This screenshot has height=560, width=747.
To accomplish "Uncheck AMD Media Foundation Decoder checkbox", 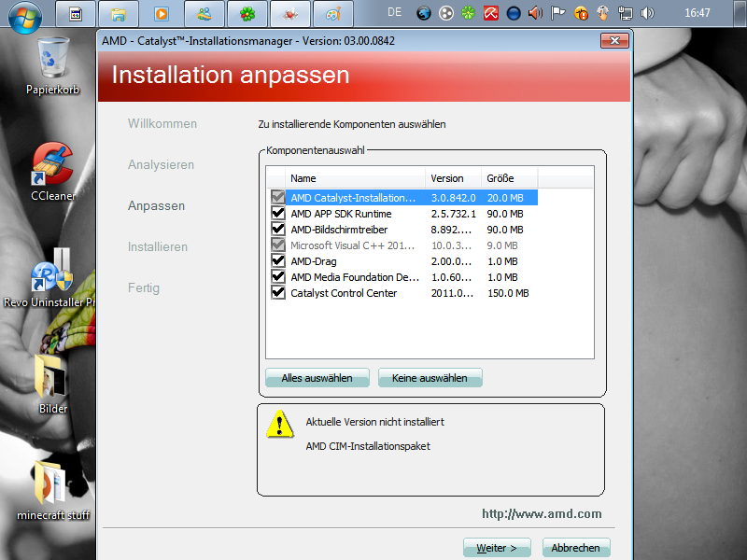I will pyautogui.click(x=277, y=276).
